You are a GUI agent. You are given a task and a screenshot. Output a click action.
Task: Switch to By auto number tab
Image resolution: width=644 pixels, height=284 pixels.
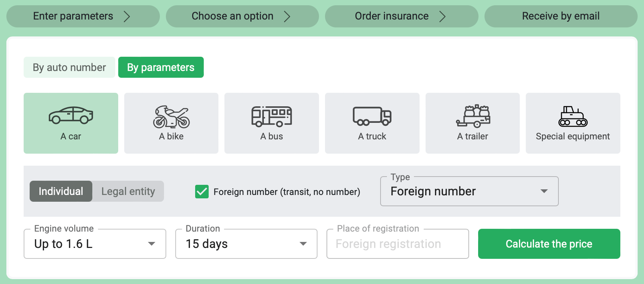[x=69, y=67]
